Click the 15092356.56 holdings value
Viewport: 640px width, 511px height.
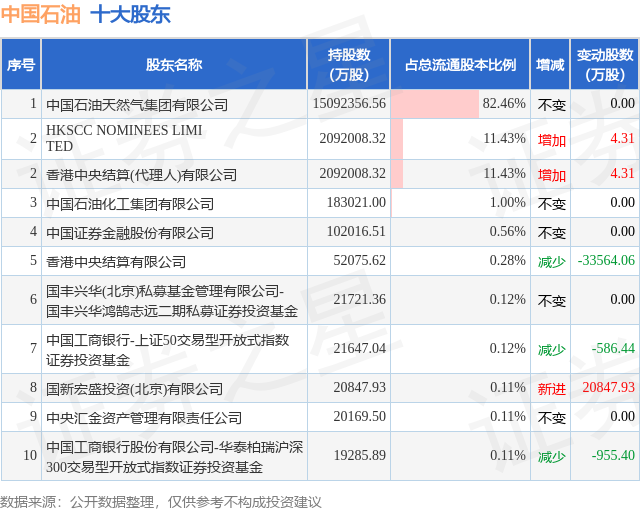(x=349, y=103)
